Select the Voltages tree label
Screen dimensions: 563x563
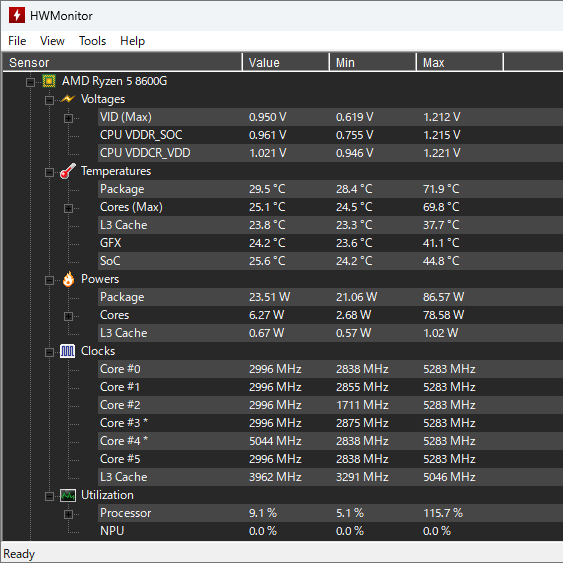pos(103,99)
